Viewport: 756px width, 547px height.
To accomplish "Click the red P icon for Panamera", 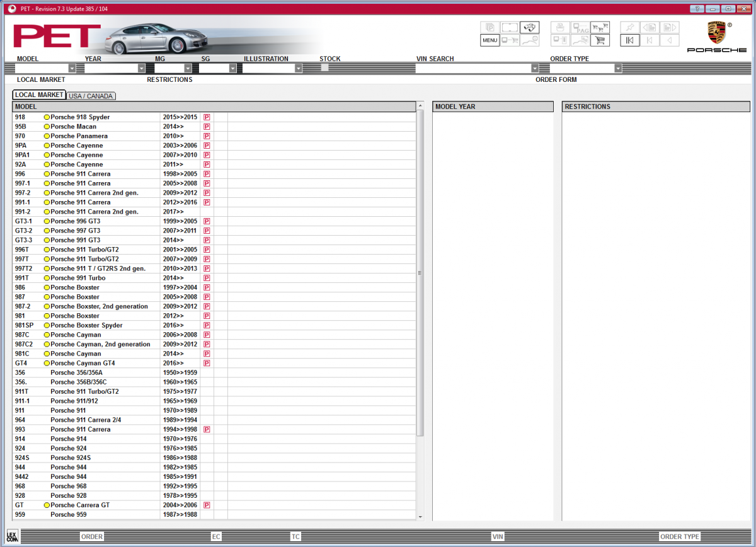I will click(206, 136).
